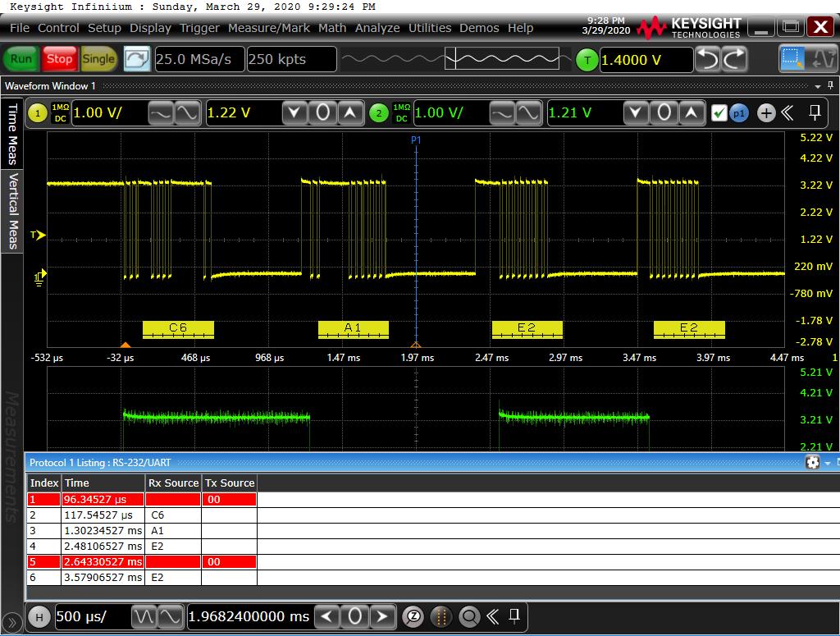The height and width of the screenshot is (636, 840).
Task: Click the add channel plus icon
Action: click(x=765, y=113)
